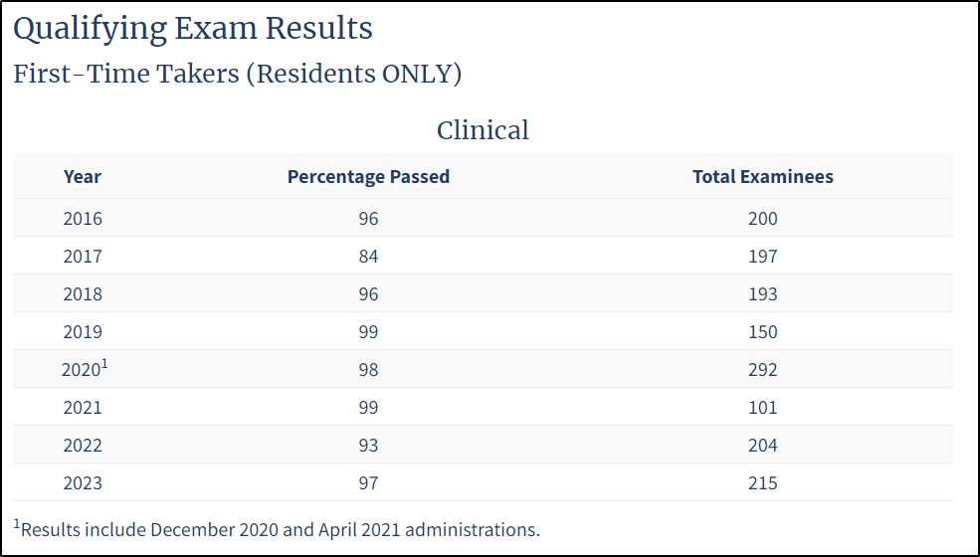Click the 2023 year cell
Viewport: 980px width, 557px height.
(x=83, y=483)
